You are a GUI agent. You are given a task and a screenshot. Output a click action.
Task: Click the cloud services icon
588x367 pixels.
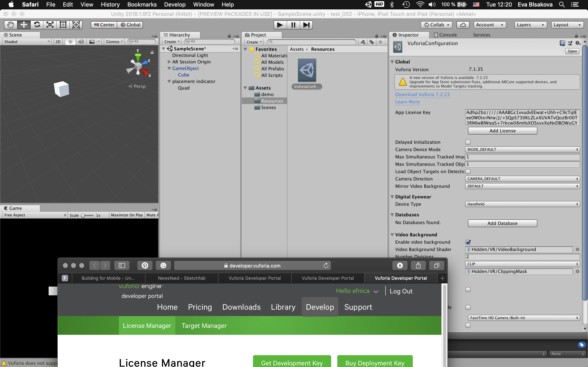tap(463, 25)
